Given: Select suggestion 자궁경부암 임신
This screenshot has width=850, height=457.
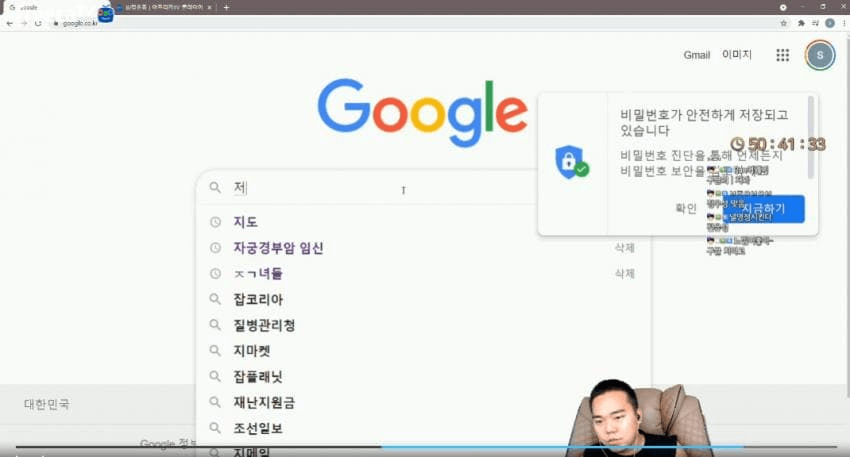Looking at the screenshot, I should [x=278, y=248].
